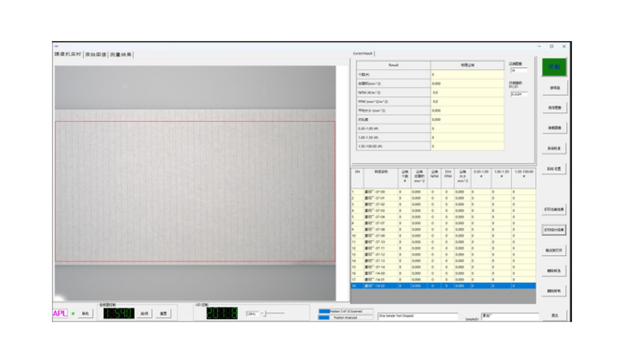Click the green 1.540 encoder display
Image resolution: width=624 pixels, height=364 pixels.
[119, 314]
